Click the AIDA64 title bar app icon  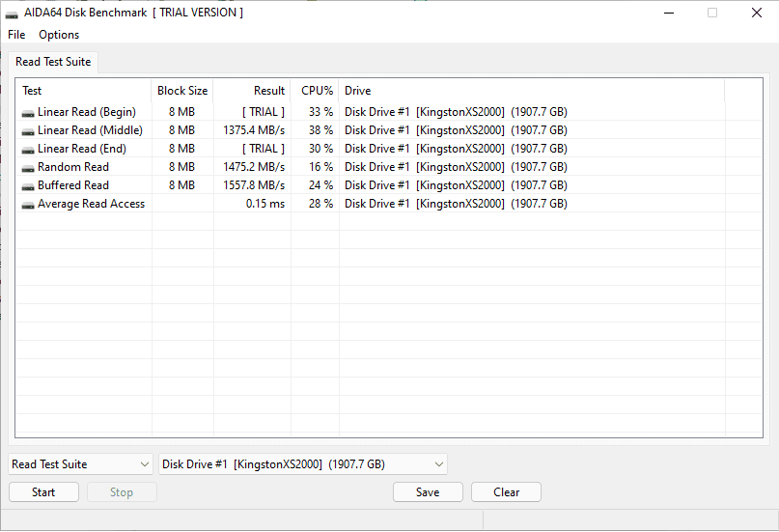pos(12,14)
